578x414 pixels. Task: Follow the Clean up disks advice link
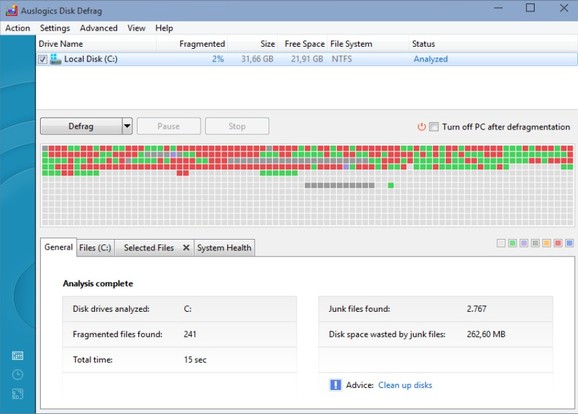point(405,385)
